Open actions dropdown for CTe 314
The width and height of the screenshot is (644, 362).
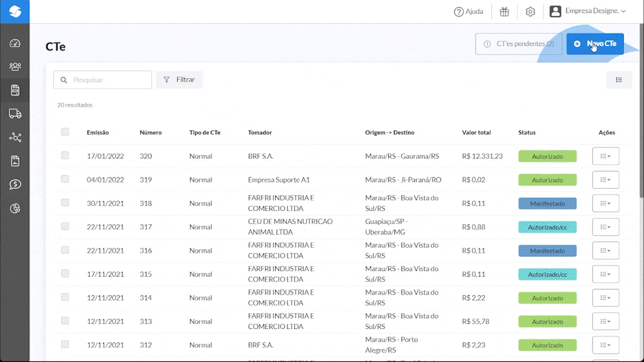606,298
